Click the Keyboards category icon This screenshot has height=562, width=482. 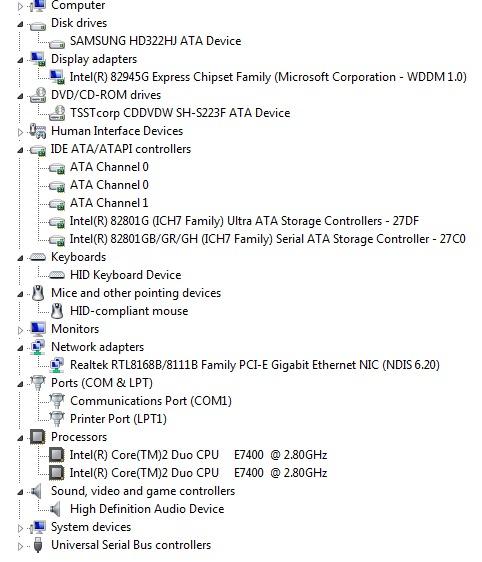click(38, 257)
